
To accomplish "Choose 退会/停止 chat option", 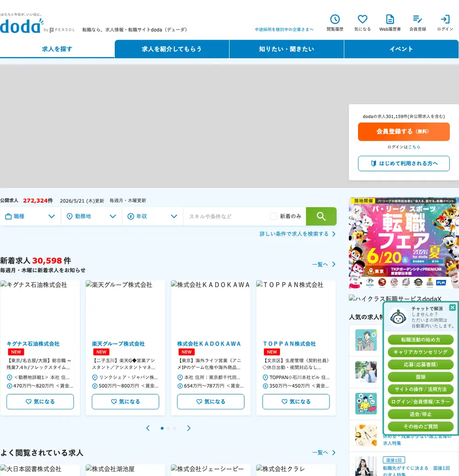I will pos(420,414).
